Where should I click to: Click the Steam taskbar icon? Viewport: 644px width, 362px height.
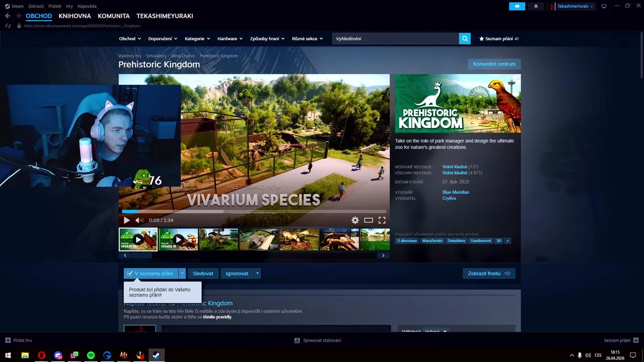(156, 355)
